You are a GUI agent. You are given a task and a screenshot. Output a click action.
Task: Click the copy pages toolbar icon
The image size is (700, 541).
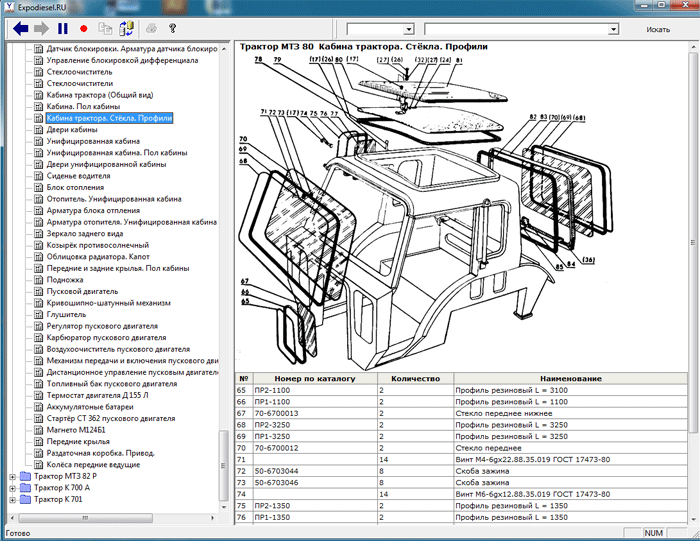tap(105, 29)
